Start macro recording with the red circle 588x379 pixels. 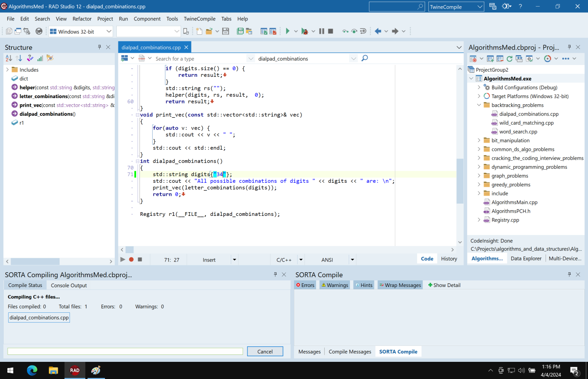click(131, 260)
